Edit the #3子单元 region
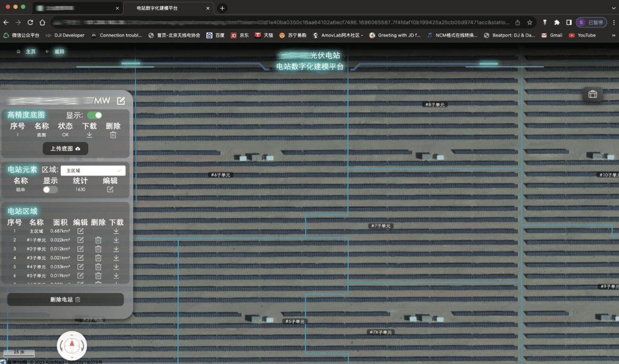The height and width of the screenshot is (364, 619). tap(80, 258)
